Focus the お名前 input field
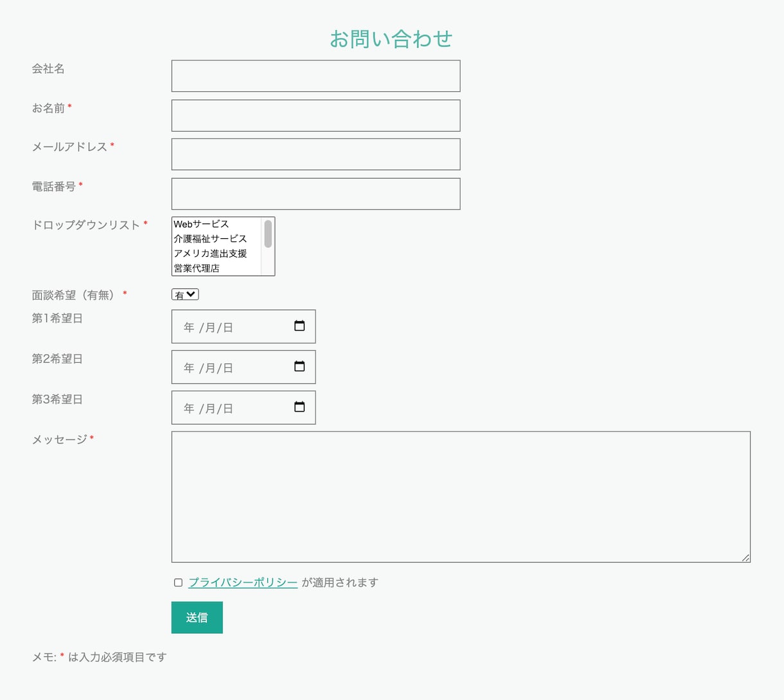Screen dimensions: 784x700 click(316, 116)
